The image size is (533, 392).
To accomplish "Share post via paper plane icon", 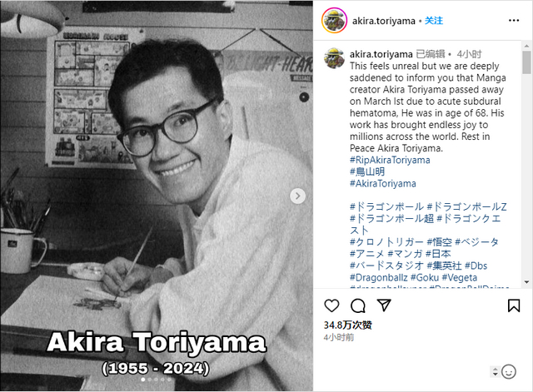I will tap(384, 305).
